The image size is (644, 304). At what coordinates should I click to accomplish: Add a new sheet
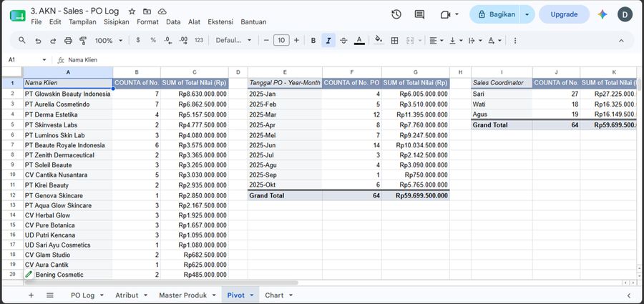click(31, 295)
